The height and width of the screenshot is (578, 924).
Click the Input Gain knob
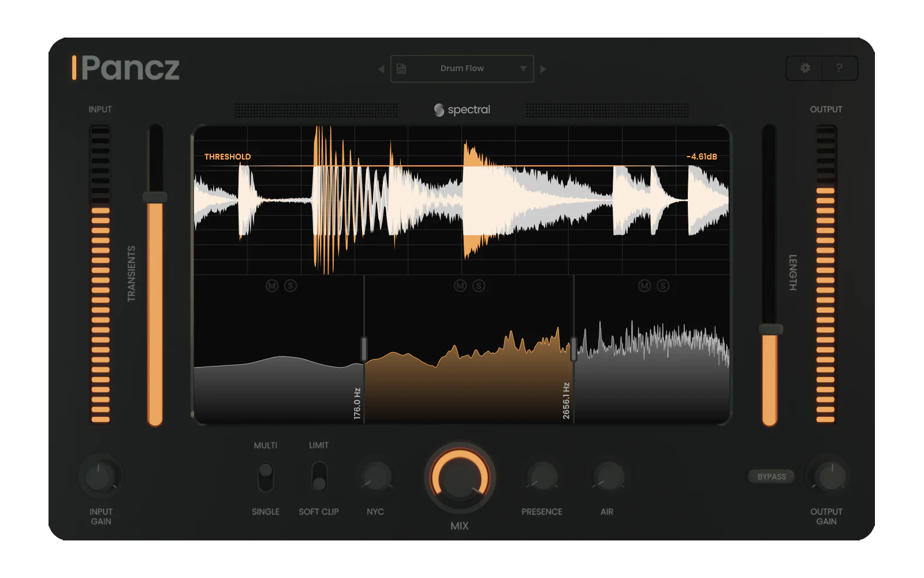pyautogui.click(x=100, y=477)
